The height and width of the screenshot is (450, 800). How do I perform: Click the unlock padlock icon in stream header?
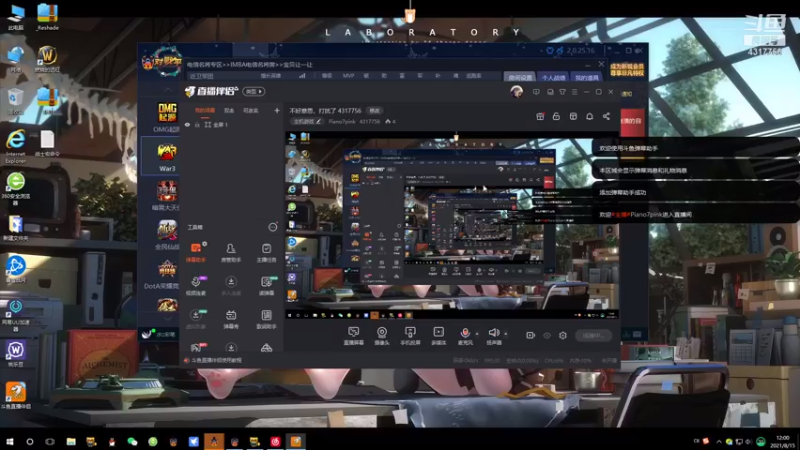pos(556,116)
